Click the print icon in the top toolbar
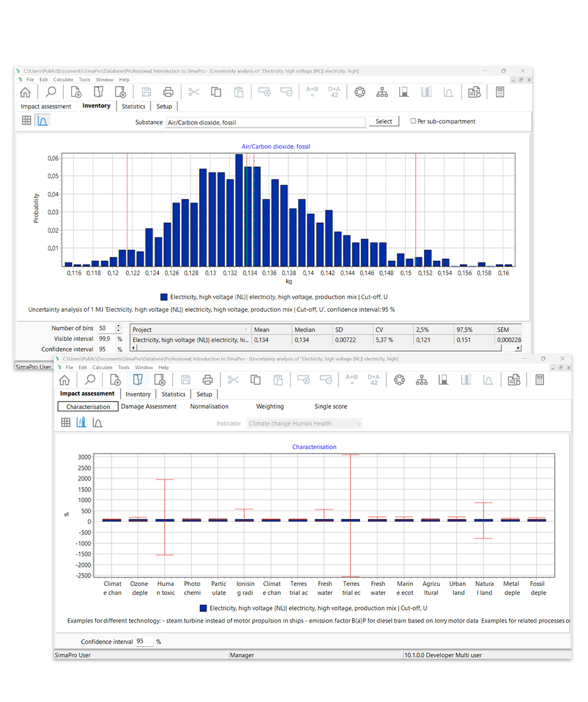Screen dimensions: 588x702 pos(168,92)
